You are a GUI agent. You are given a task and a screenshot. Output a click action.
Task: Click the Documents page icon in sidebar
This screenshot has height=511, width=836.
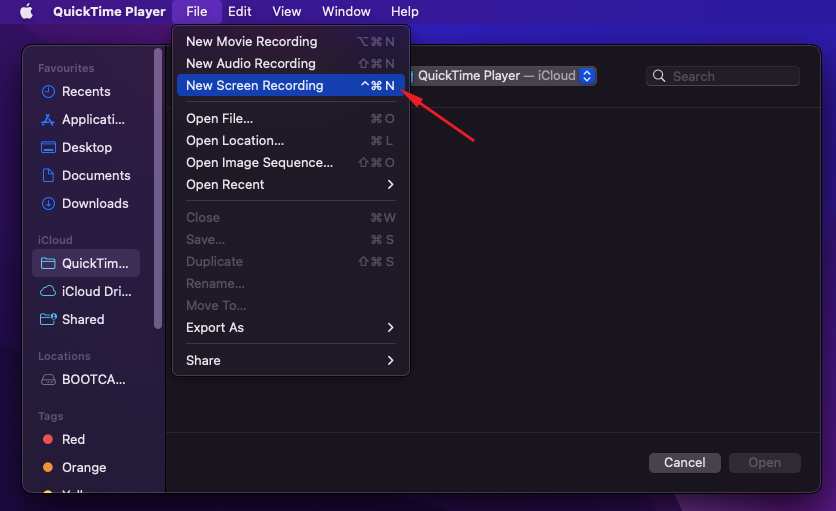(48, 175)
